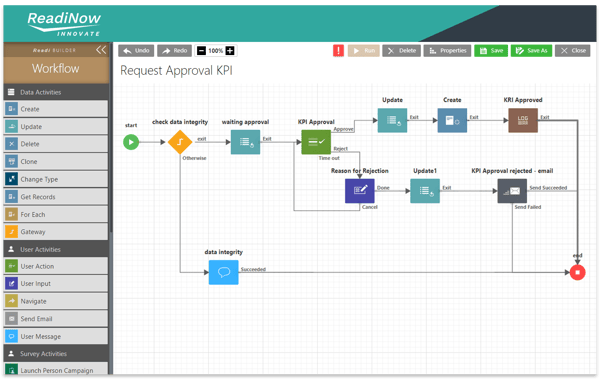Select the Change Type activity

coord(56,179)
